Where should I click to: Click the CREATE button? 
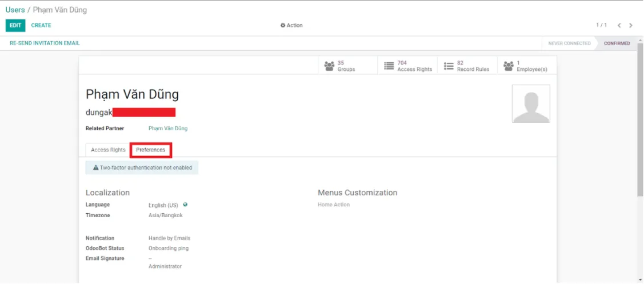pos(41,26)
